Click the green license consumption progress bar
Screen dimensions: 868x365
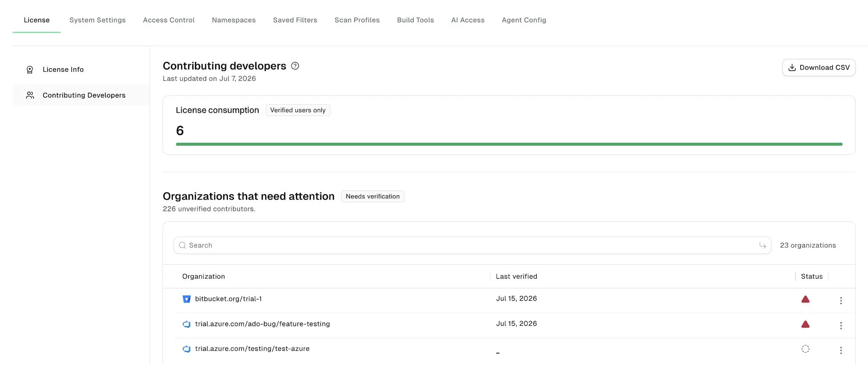click(509, 144)
